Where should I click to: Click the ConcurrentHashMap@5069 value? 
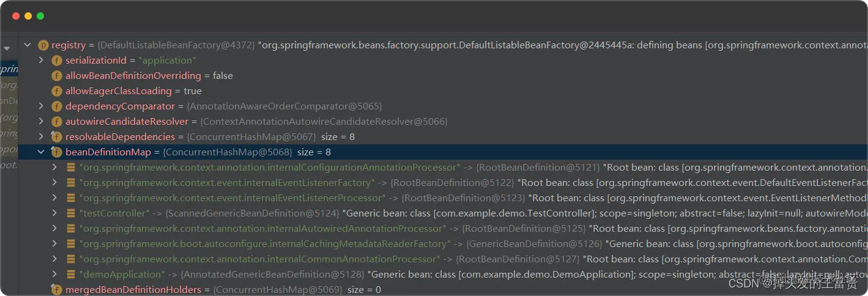coord(278,290)
